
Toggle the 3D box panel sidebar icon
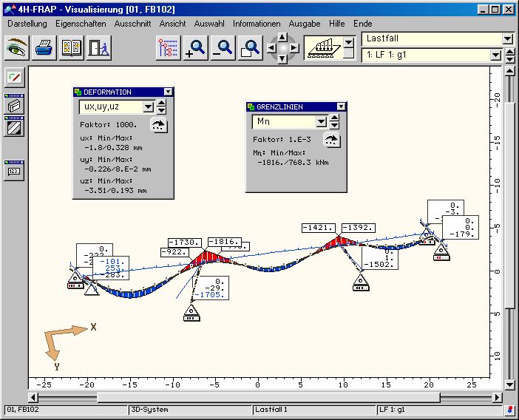tap(14, 106)
